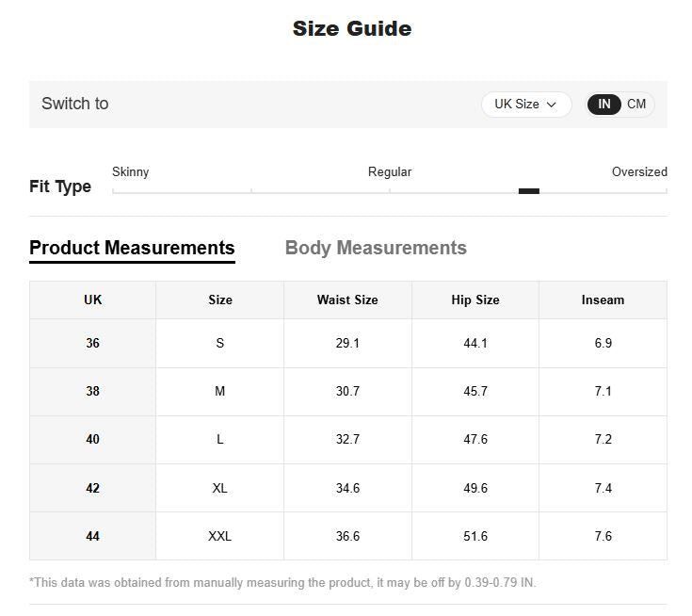Open the UK Size dropdown
692x616 pixels.
tap(526, 105)
